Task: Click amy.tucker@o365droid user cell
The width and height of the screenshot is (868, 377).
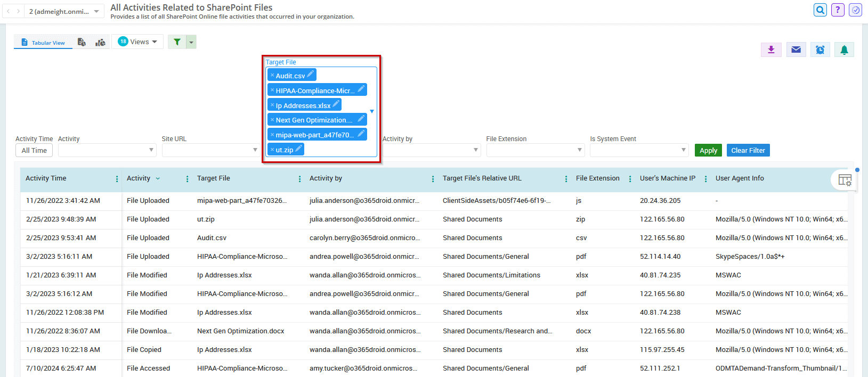Action: click(363, 368)
